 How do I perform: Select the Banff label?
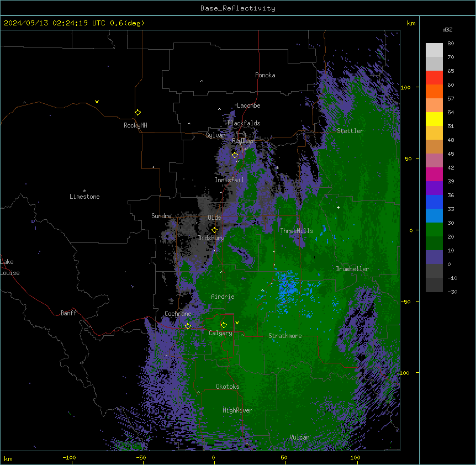pyautogui.click(x=68, y=313)
